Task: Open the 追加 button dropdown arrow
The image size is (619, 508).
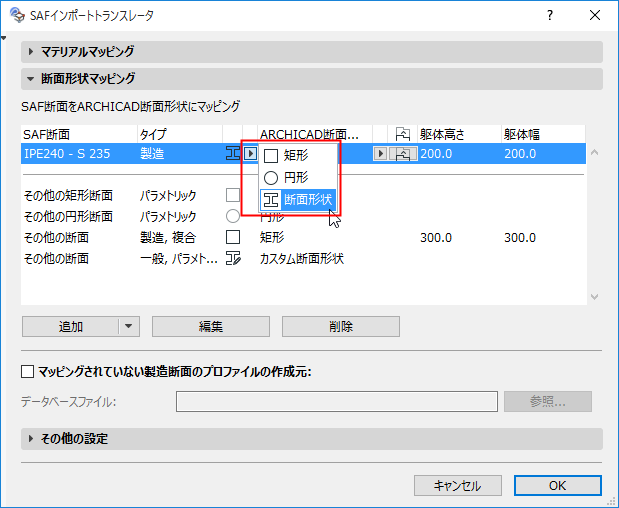Action: coord(129,326)
